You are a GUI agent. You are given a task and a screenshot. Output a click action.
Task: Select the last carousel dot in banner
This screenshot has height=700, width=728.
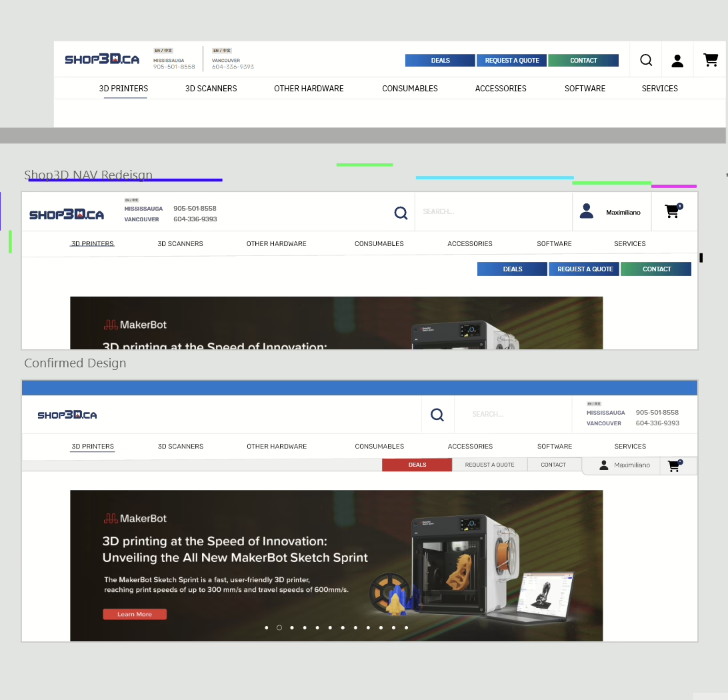[x=406, y=627]
